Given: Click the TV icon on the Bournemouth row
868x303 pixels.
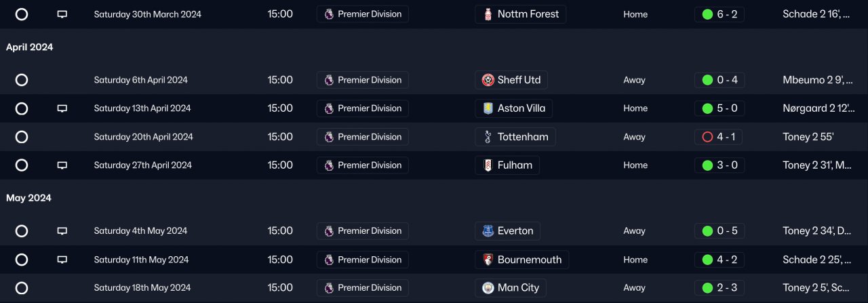Looking at the screenshot, I should [62, 260].
